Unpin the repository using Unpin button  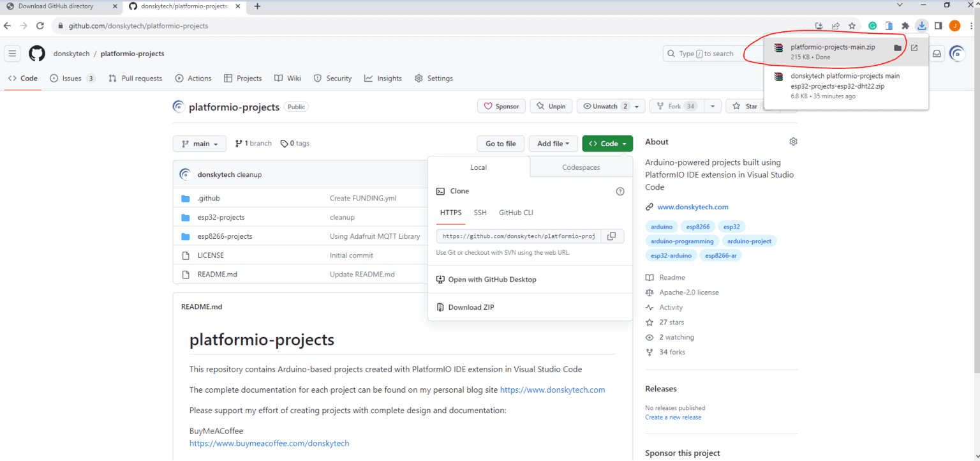tap(551, 105)
